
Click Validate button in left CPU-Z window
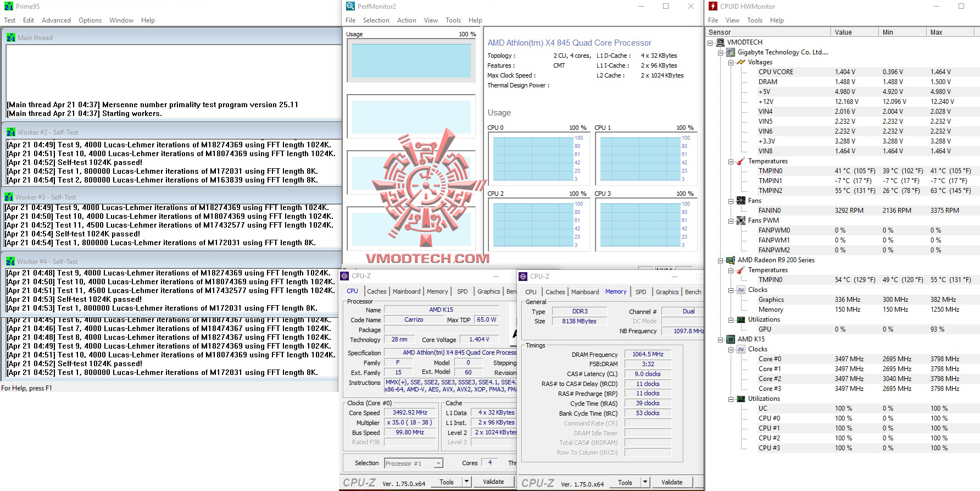pos(493,482)
